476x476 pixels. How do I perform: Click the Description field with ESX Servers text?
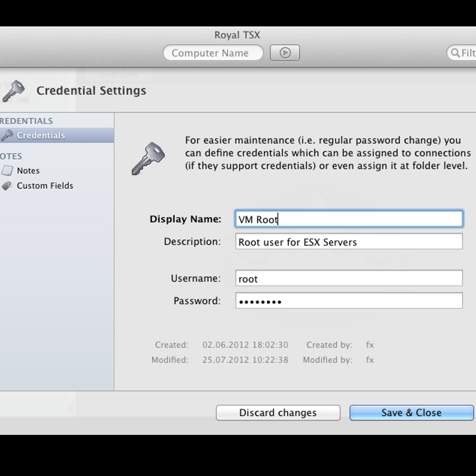click(x=349, y=241)
